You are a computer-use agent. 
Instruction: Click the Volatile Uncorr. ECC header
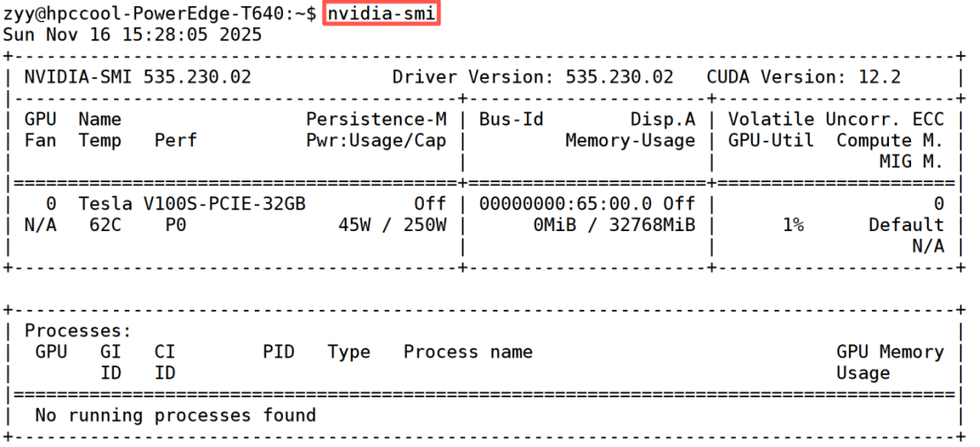click(836, 119)
